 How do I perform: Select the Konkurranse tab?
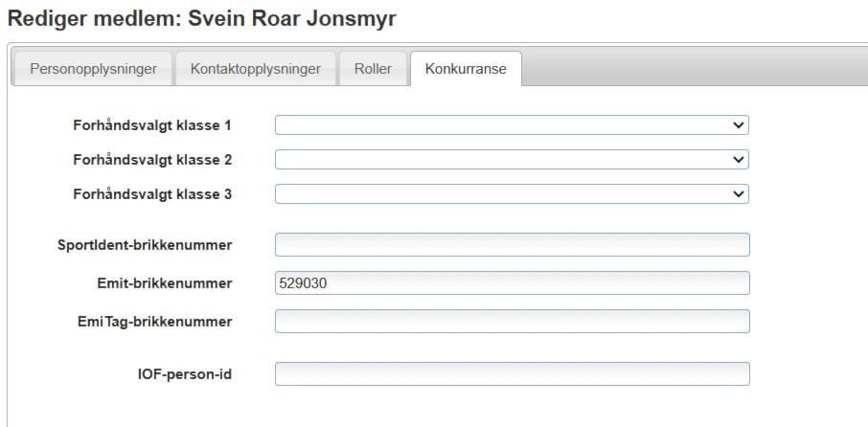[x=466, y=69]
